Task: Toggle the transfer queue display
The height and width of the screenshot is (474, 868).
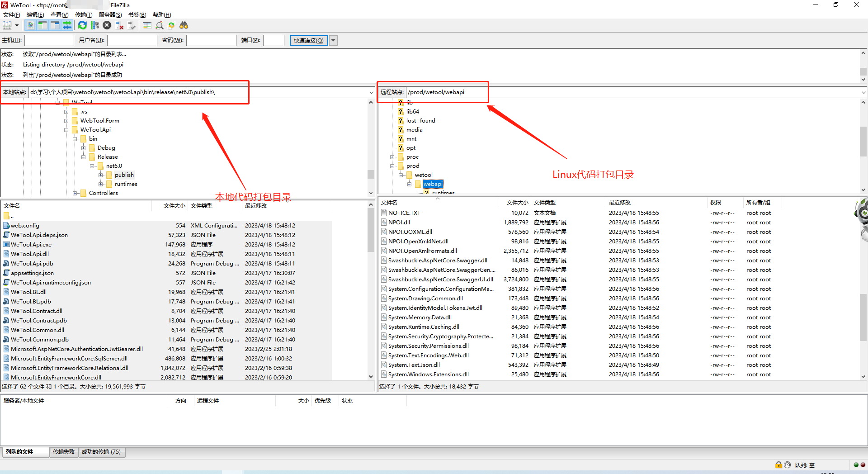Action: tap(67, 25)
